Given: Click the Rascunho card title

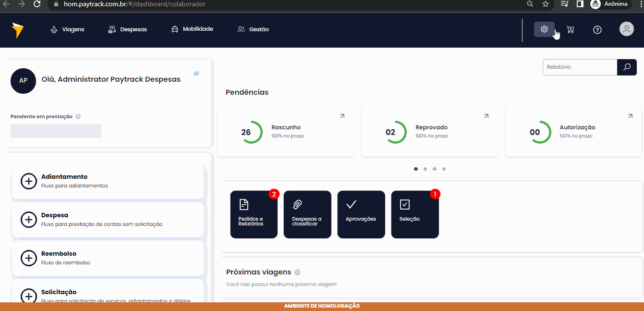Looking at the screenshot, I should (x=286, y=127).
